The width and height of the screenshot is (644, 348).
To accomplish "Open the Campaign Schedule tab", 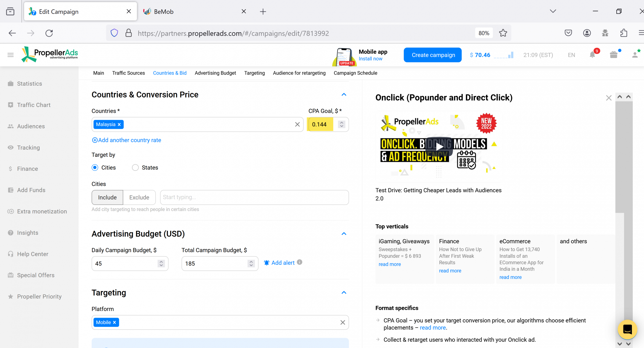I will (x=355, y=73).
